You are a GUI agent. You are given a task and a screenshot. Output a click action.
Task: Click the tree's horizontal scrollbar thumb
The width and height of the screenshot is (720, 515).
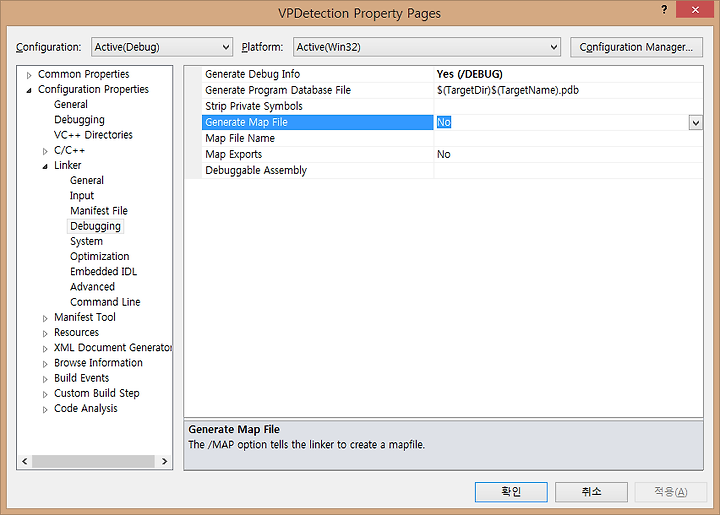point(93,461)
